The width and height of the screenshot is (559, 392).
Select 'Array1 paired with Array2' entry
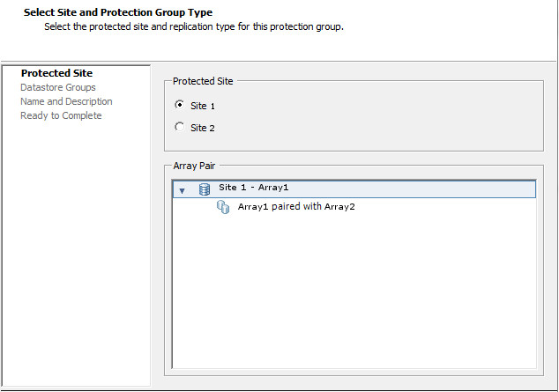[296, 206]
